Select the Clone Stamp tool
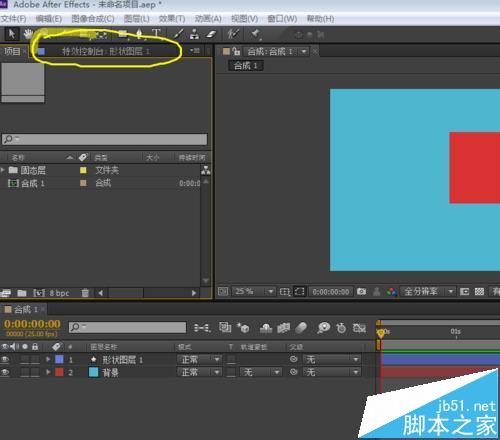The image size is (500, 440). (x=194, y=34)
